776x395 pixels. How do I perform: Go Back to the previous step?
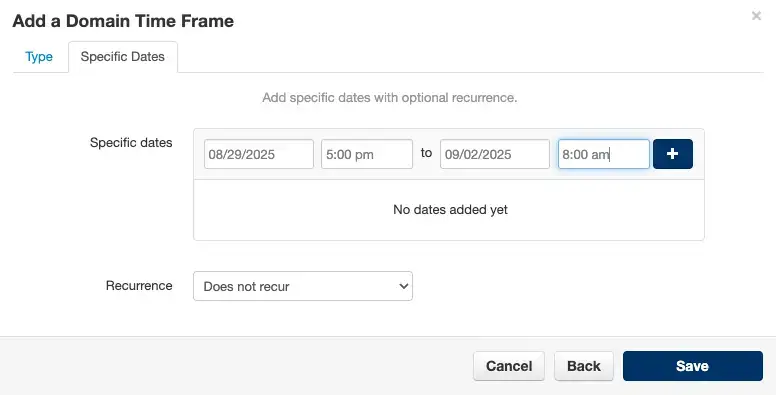(x=584, y=366)
